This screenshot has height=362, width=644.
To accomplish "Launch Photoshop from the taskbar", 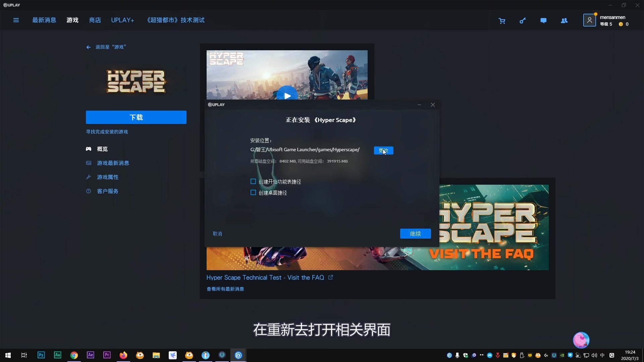I will (41, 355).
